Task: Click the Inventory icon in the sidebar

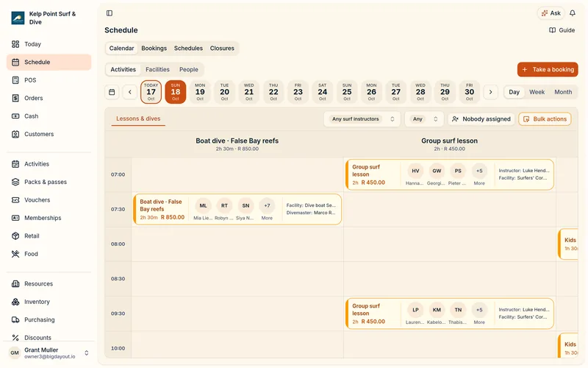Action: coord(15,302)
